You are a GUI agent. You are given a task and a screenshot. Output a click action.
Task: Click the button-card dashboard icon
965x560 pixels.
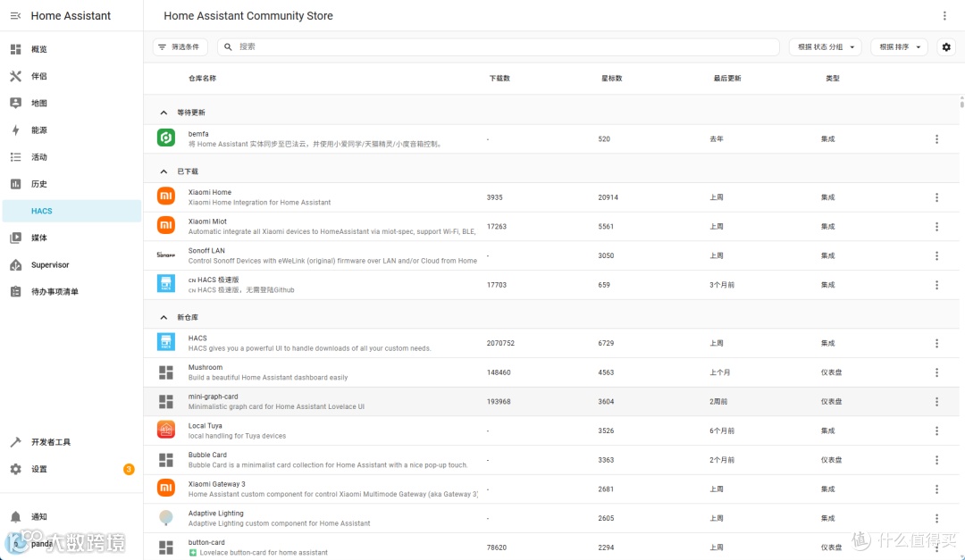(x=165, y=547)
